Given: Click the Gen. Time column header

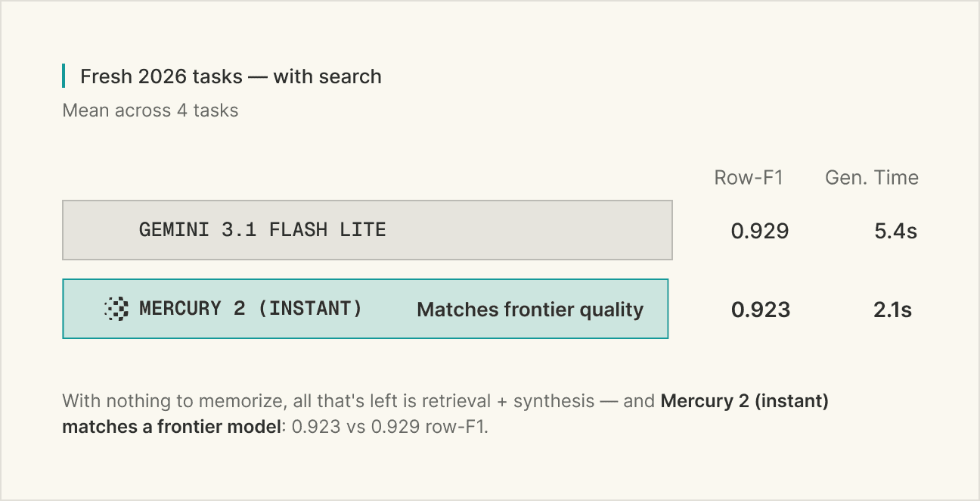Looking at the screenshot, I should click(872, 178).
